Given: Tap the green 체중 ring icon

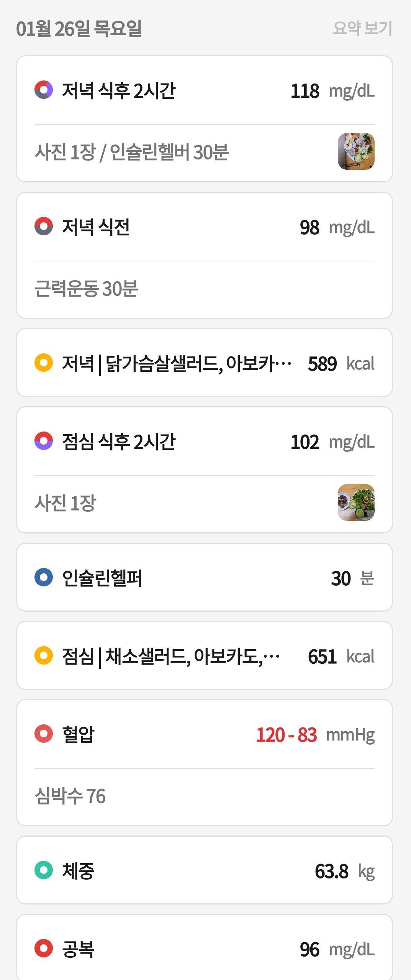Looking at the screenshot, I should (44, 870).
